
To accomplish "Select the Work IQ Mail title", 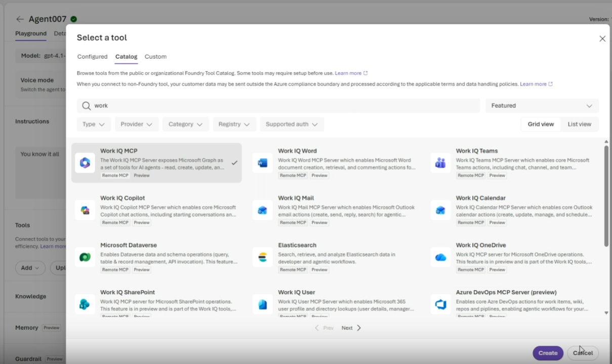I will coord(296,198).
